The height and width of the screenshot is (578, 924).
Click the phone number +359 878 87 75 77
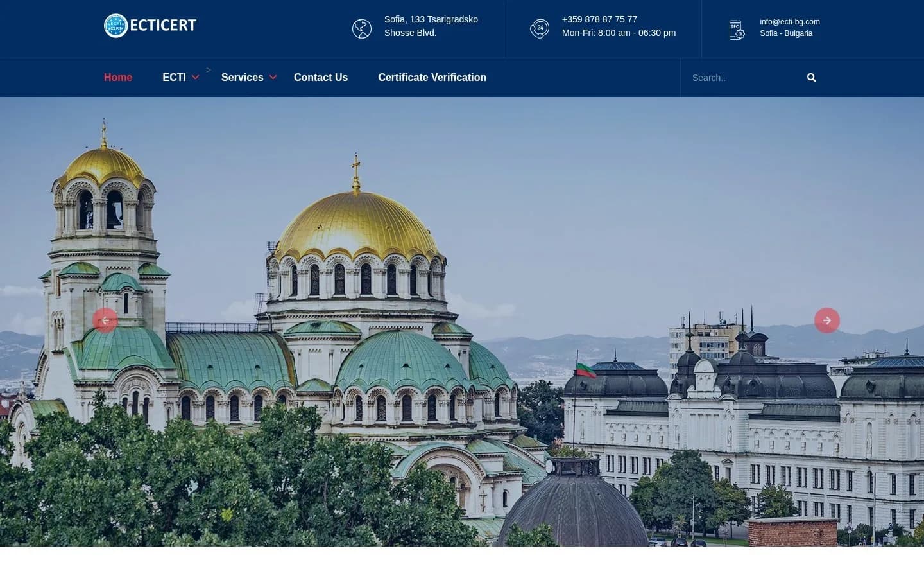click(x=599, y=19)
